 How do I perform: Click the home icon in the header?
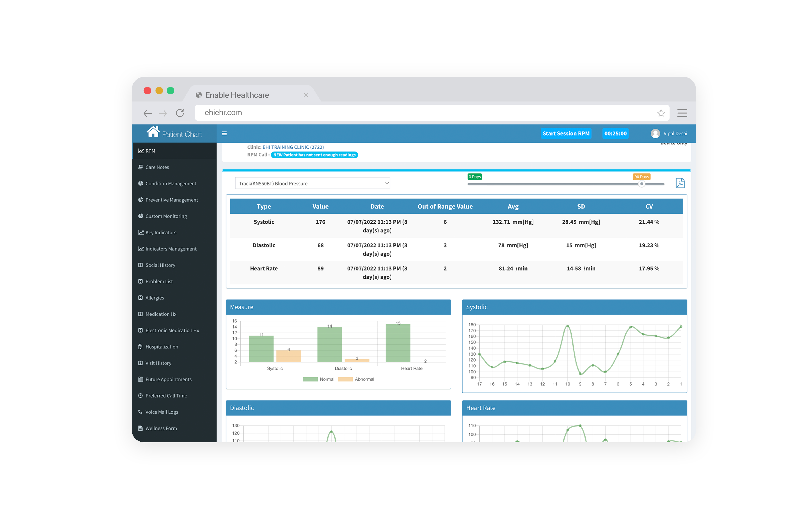coord(154,132)
